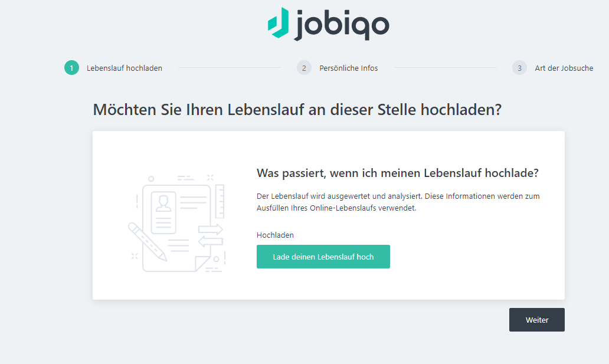Image resolution: width=609 pixels, height=364 pixels.
Task: Click the "Hochladen" field label
Action: [x=275, y=235]
